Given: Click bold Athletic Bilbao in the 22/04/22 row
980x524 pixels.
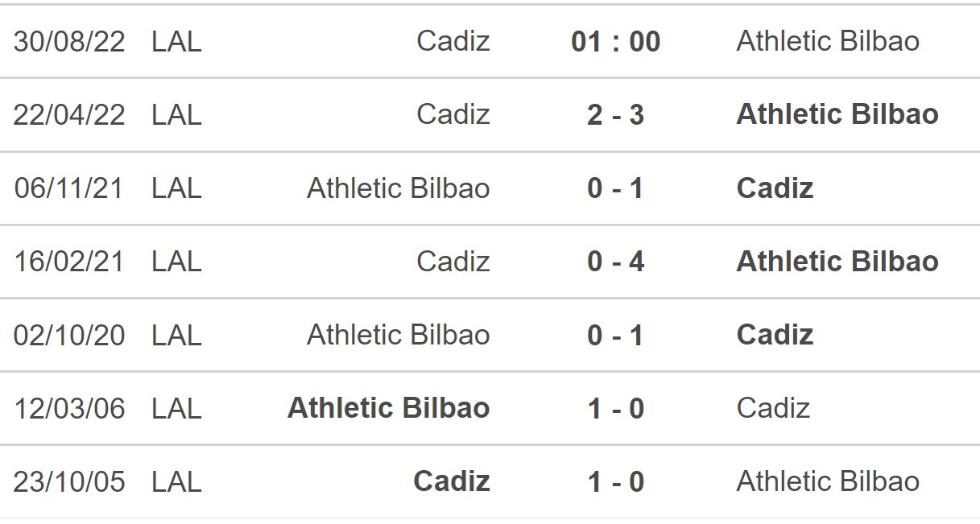Looking at the screenshot, I should pos(837,115).
